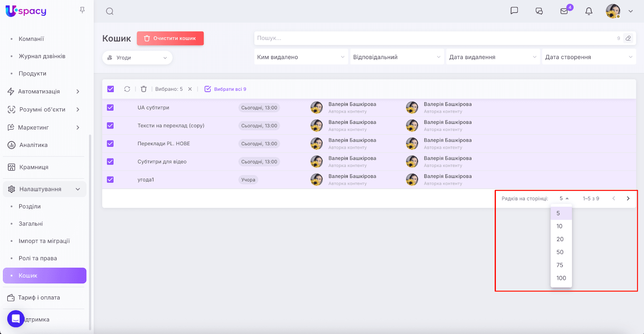Click the 'Пошук...' search input field

coord(435,38)
